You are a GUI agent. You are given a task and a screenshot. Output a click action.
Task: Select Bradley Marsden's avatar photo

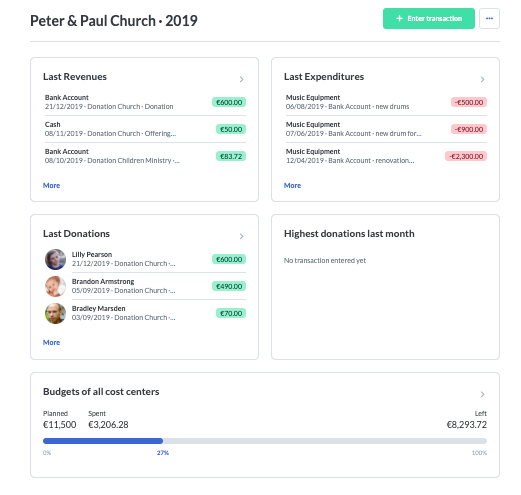click(55, 313)
